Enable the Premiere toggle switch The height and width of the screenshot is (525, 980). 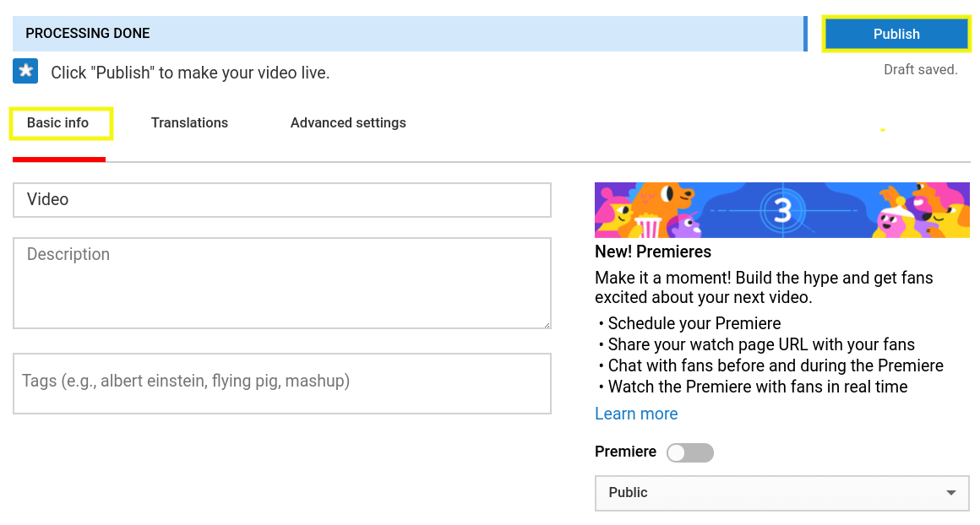[x=689, y=452]
